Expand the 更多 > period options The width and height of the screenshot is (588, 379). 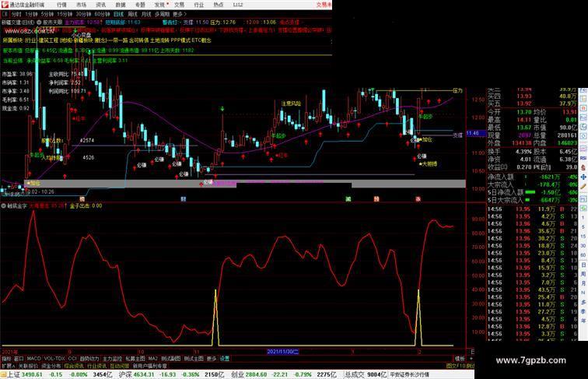pos(179,14)
